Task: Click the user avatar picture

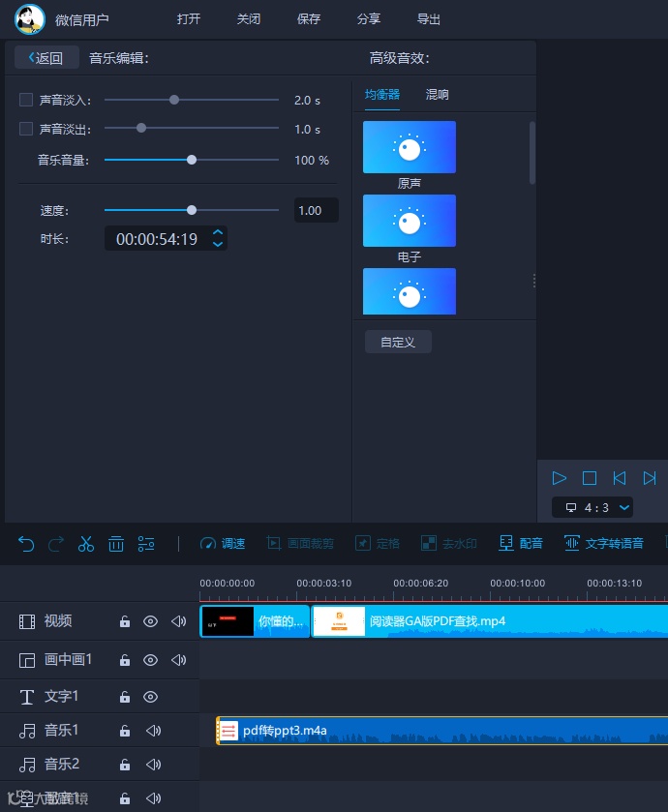Action: pyautogui.click(x=29, y=19)
